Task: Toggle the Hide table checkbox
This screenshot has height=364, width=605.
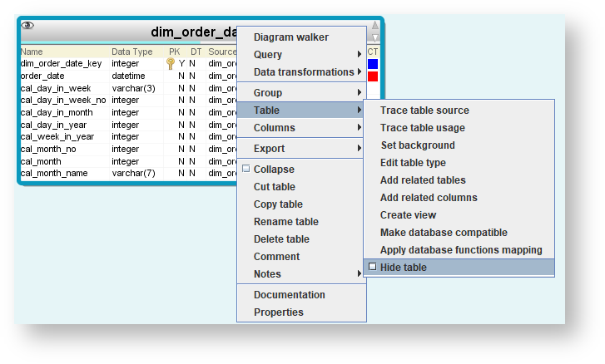Action: pos(372,267)
